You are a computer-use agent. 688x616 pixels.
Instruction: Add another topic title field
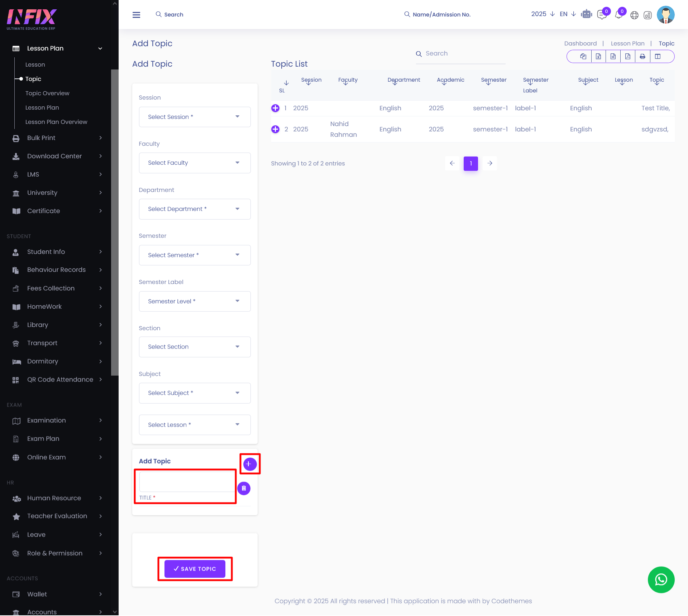click(x=249, y=464)
